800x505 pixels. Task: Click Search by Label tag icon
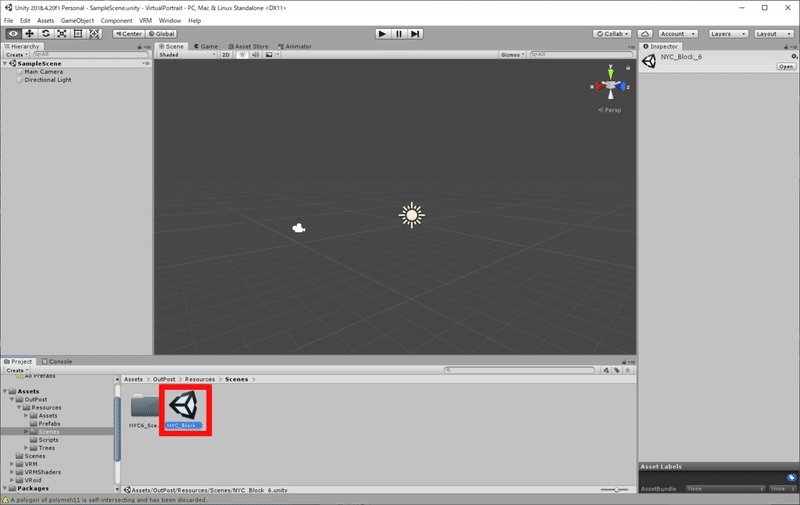click(617, 370)
